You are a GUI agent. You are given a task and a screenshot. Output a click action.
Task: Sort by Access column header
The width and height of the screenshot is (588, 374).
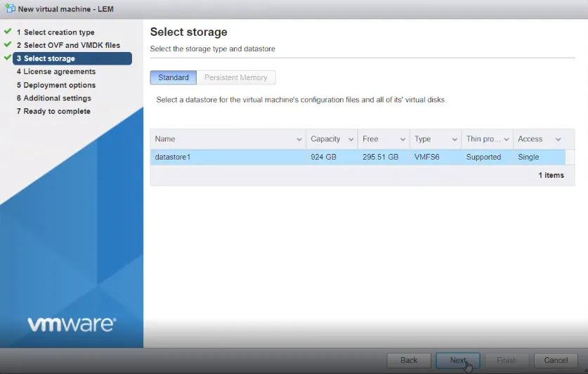tap(530, 139)
